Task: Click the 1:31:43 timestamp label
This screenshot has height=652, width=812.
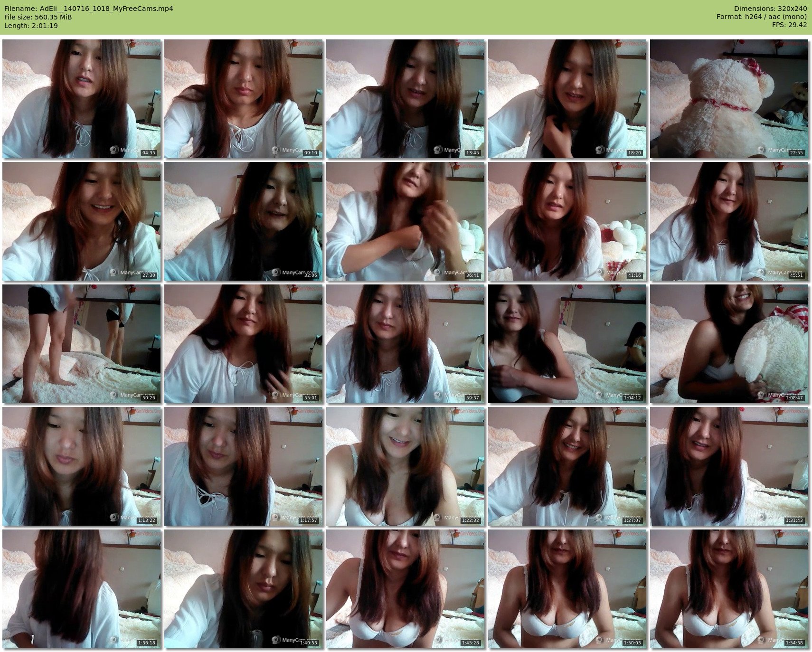Action: click(x=794, y=520)
